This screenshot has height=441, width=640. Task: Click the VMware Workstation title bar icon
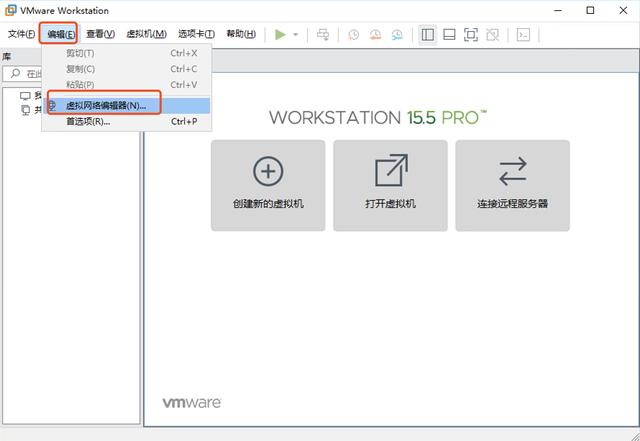tap(10, 10)
